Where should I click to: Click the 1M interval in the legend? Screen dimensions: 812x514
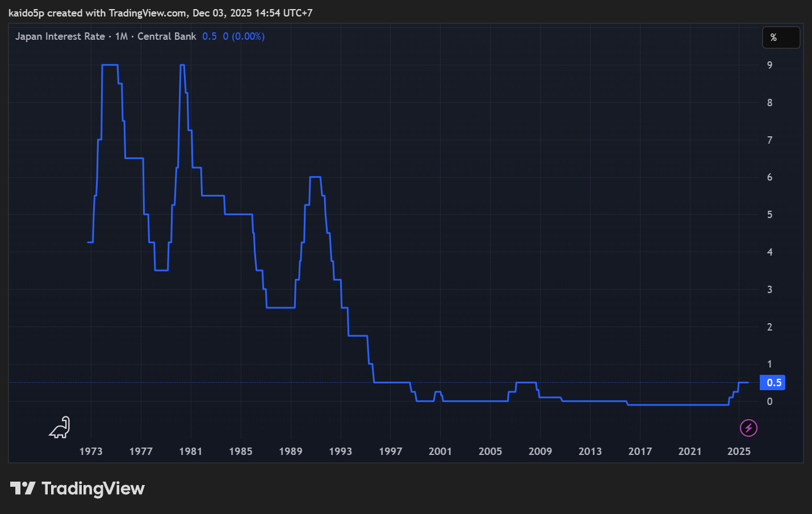(x=121, y=36)
